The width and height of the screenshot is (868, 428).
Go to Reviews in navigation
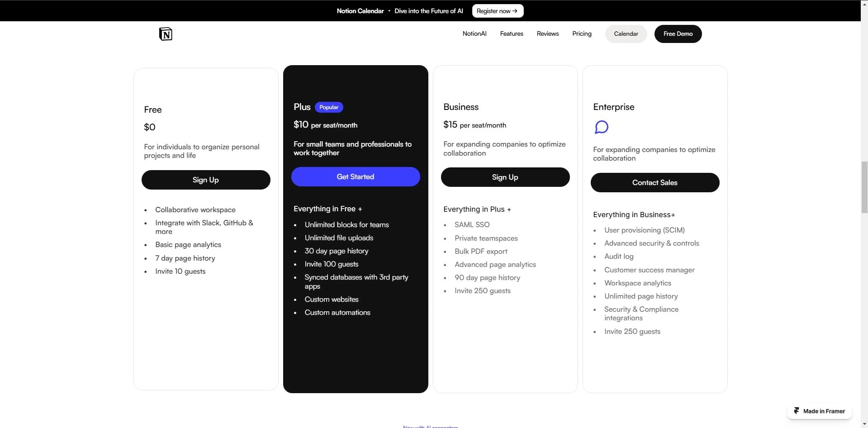(x=548, y=34)
